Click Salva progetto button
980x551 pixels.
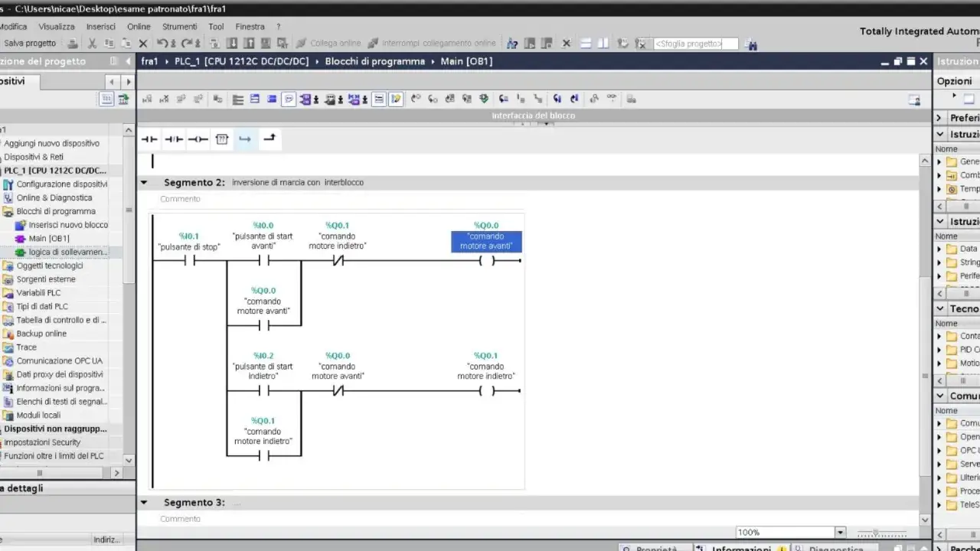click(x=29, y=44)
